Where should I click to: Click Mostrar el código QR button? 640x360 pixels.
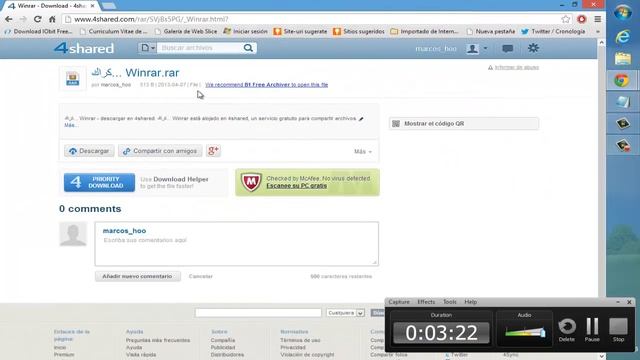click(x=464, y=124)
